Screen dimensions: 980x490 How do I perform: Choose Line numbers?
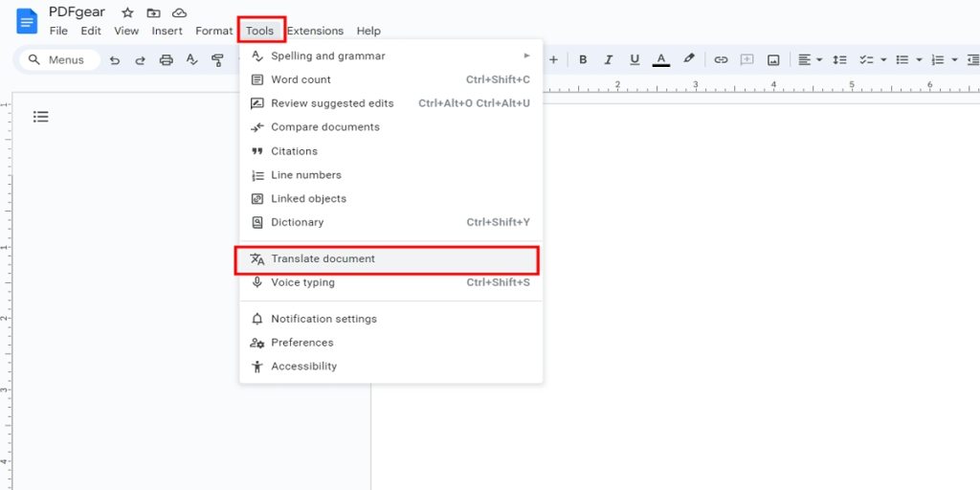click(x=391, y=175)
